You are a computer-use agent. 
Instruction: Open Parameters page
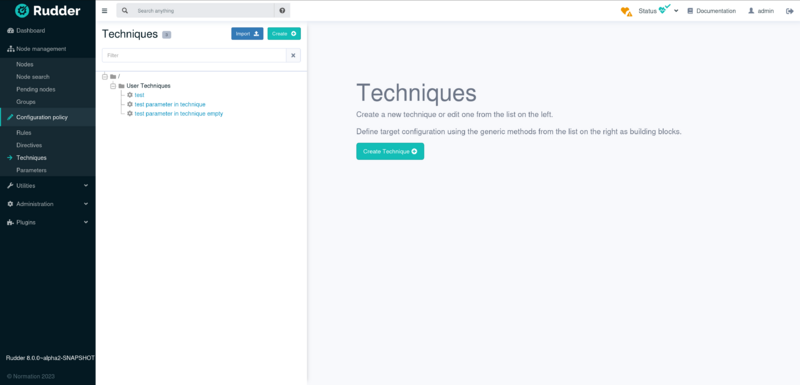[x=31, y=170]
